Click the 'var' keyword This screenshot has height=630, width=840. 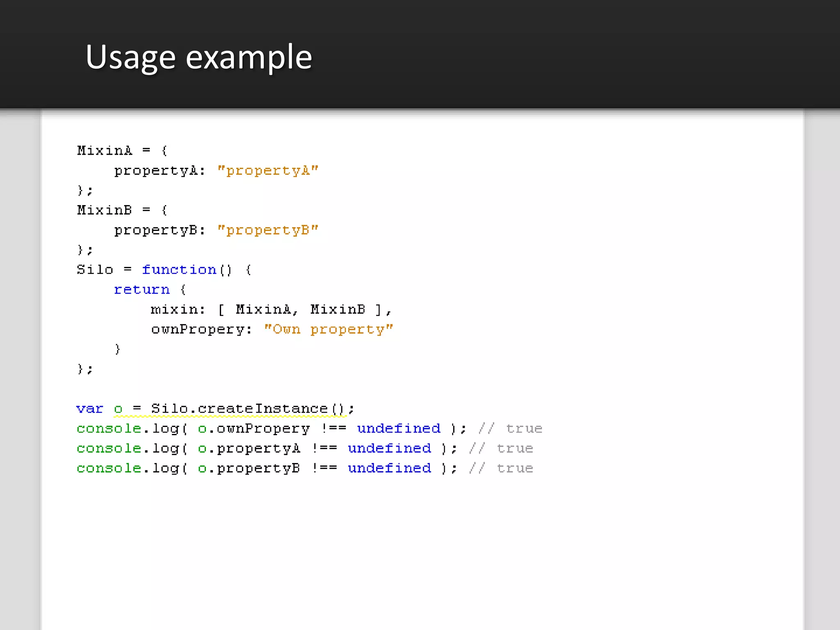(90, 409)
